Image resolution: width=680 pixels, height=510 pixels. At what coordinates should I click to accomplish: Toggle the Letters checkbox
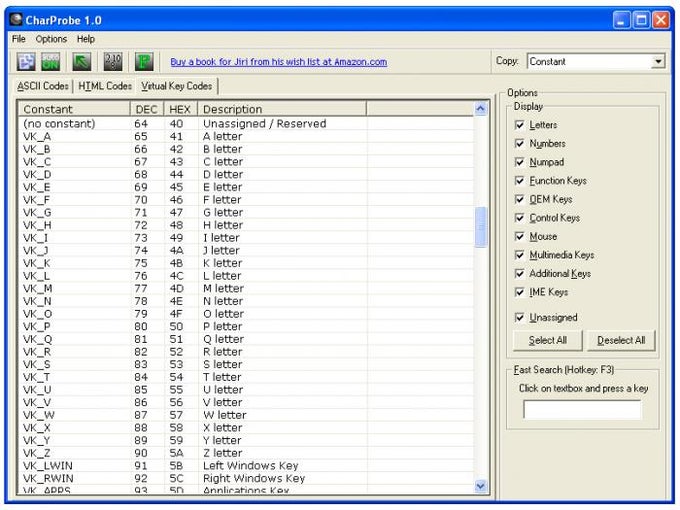pyautogui.click(x=519, y=125)
